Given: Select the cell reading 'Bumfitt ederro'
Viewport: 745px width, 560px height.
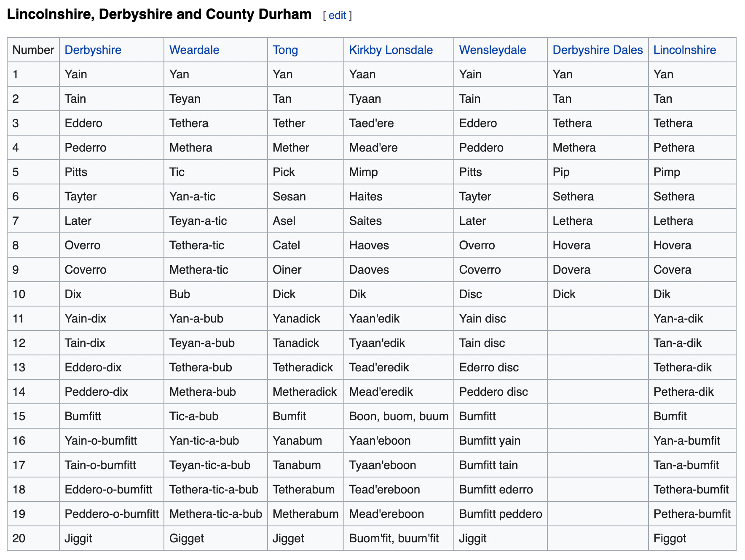Looking at the screenshot, I should click(501, 490).
